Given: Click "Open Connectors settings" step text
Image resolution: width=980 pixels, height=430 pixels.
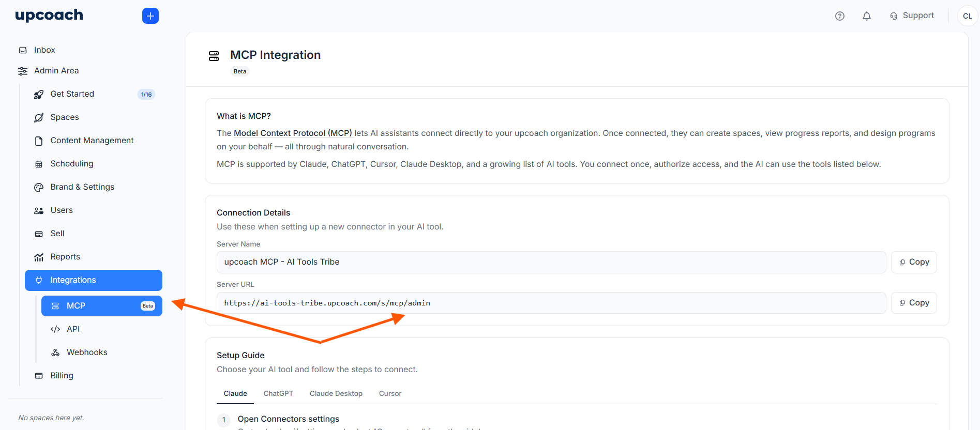Looking at the screenshot, I should (289, 419).
